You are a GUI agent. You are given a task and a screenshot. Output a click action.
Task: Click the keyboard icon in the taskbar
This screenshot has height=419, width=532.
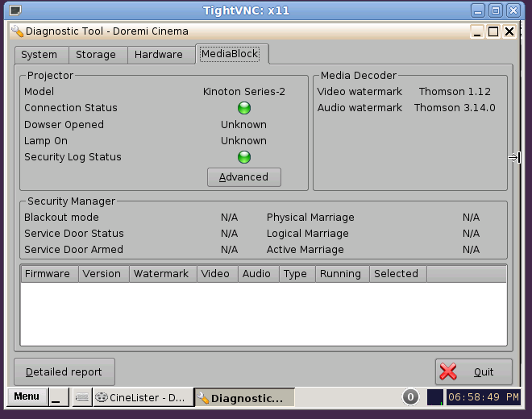point(81,397)
